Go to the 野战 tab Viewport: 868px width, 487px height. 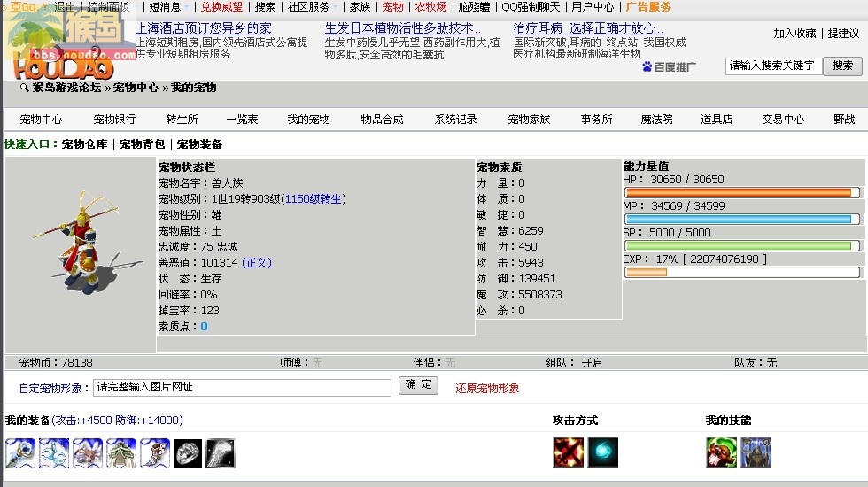(844, 119)
